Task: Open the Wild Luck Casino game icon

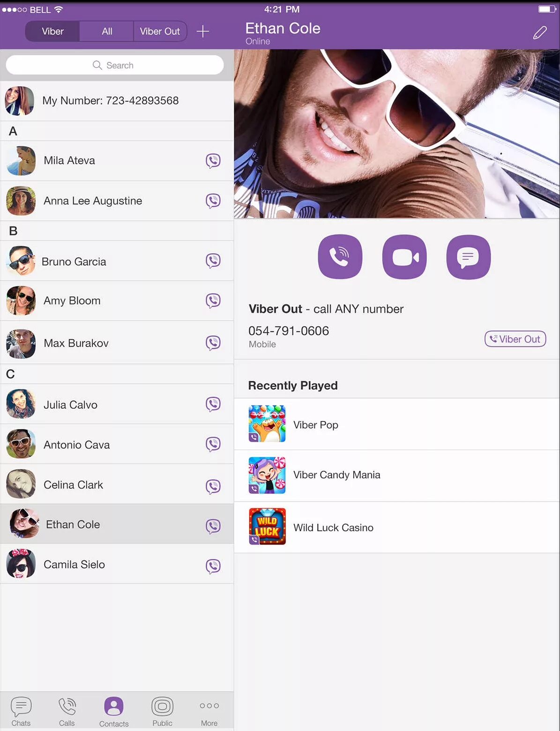Action: point(267,526)
